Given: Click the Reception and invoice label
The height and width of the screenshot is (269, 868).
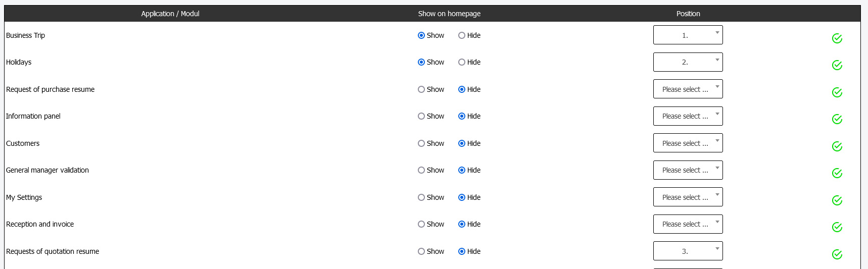Looking at the screenshot, I should 40,224.
